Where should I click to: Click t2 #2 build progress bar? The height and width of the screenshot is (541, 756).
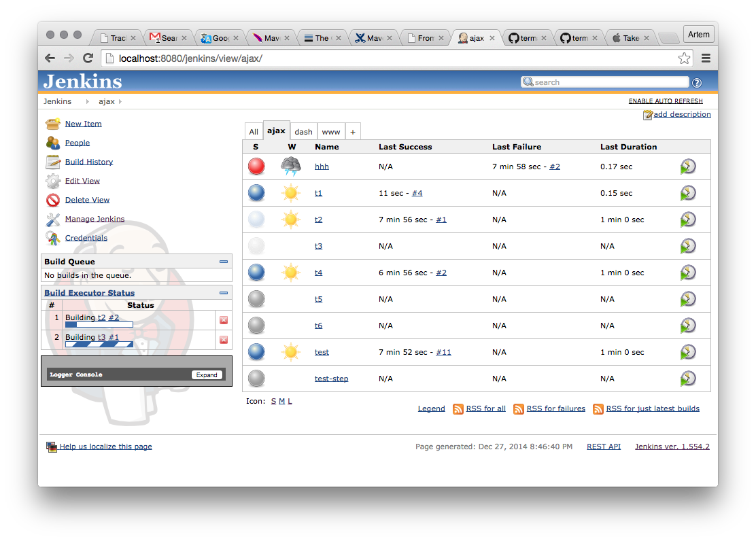tap(99, 325)
